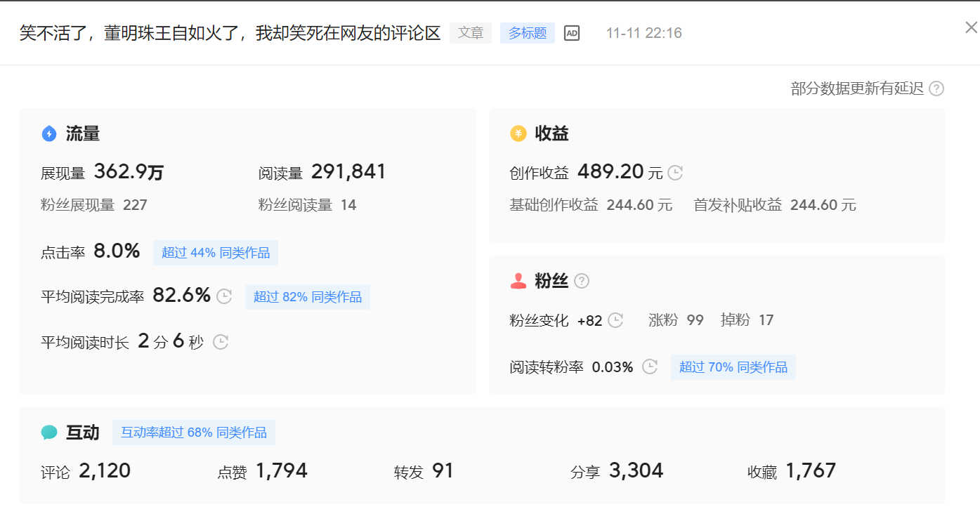The height and width of the screenshot is (521, 980).
Task: Click the red 粉丝 person icon
Action: [518, 281]
